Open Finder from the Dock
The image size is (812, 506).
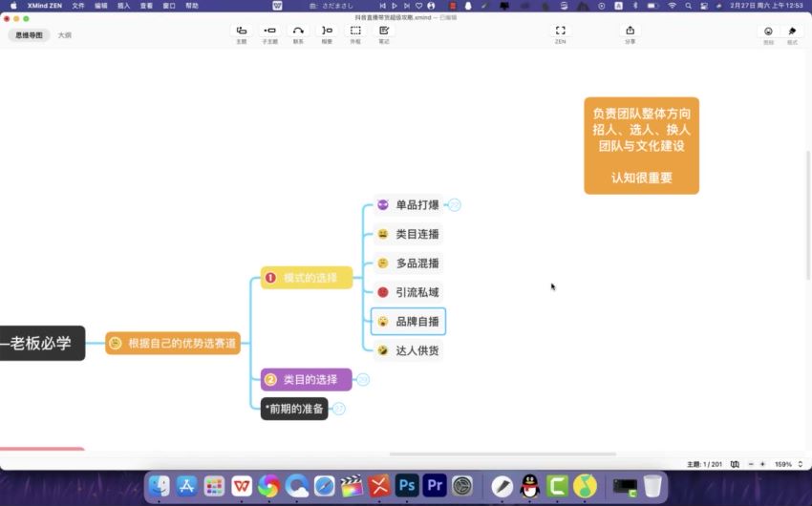[159, 486]
